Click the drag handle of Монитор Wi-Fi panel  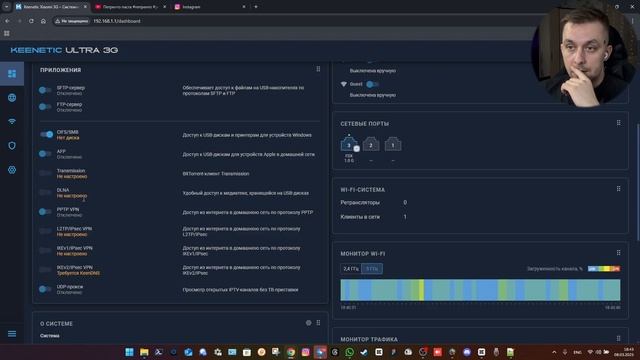[x=618, y=253]
